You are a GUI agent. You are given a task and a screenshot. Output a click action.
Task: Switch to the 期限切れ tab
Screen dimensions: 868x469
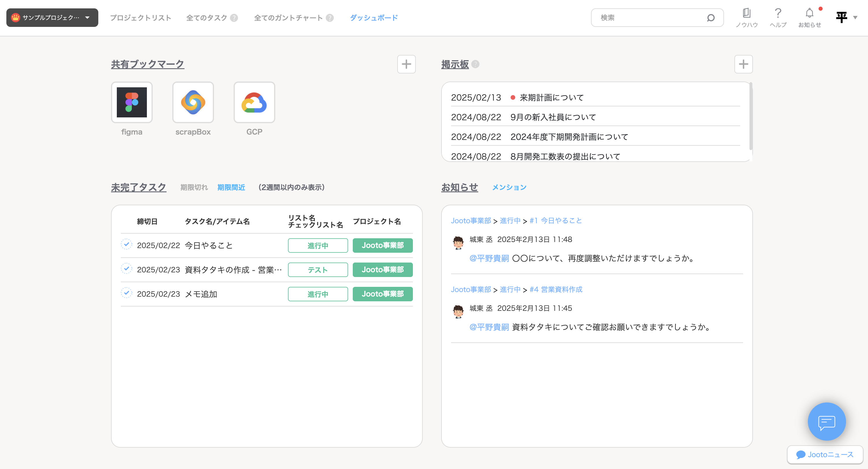click(x=194, y=187)
